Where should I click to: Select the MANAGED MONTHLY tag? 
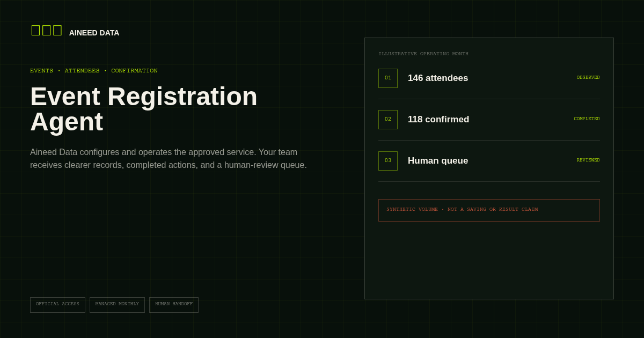coord(117,305)
